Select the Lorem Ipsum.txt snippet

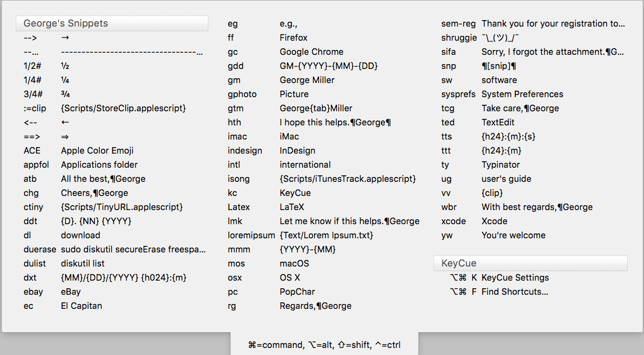tap(326, 236)
